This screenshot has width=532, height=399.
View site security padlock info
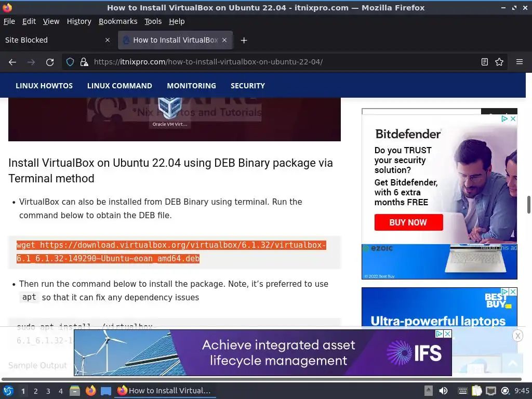point(84,62)
